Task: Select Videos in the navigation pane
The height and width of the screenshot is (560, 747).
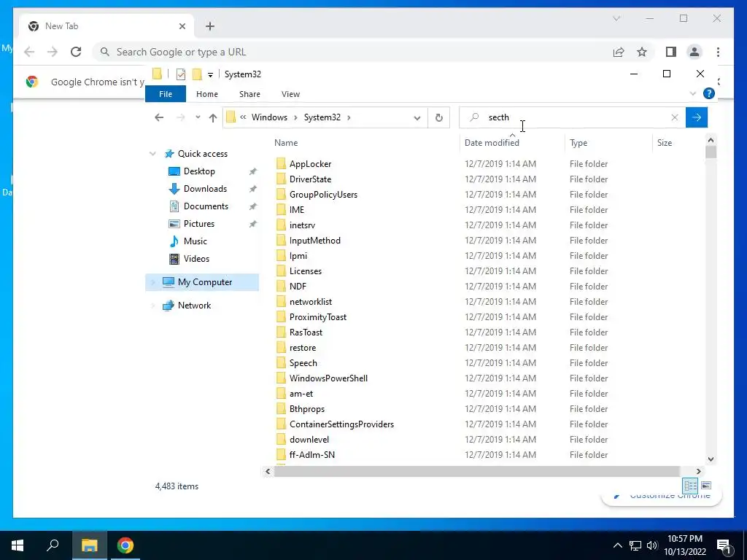Action: coord(196,259)
